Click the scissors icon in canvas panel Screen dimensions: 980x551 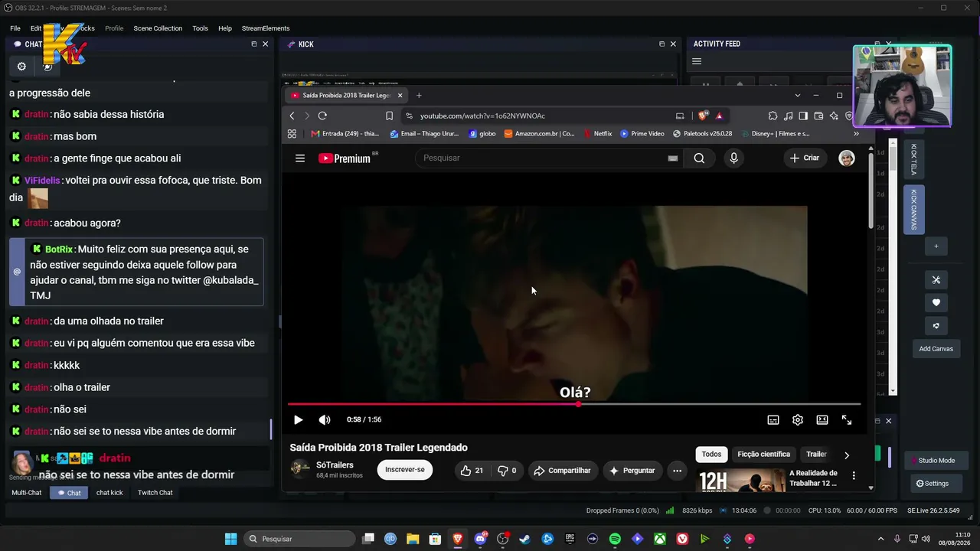(x=936, y=279)
